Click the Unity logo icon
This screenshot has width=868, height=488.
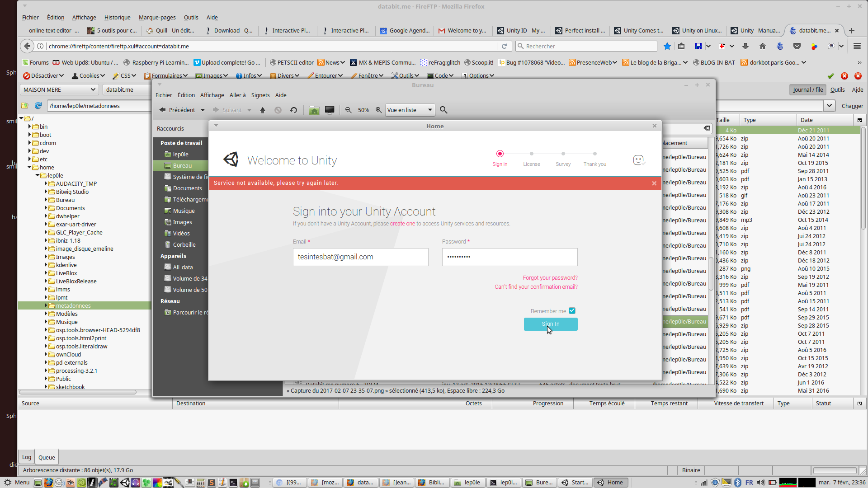[231, 160]
